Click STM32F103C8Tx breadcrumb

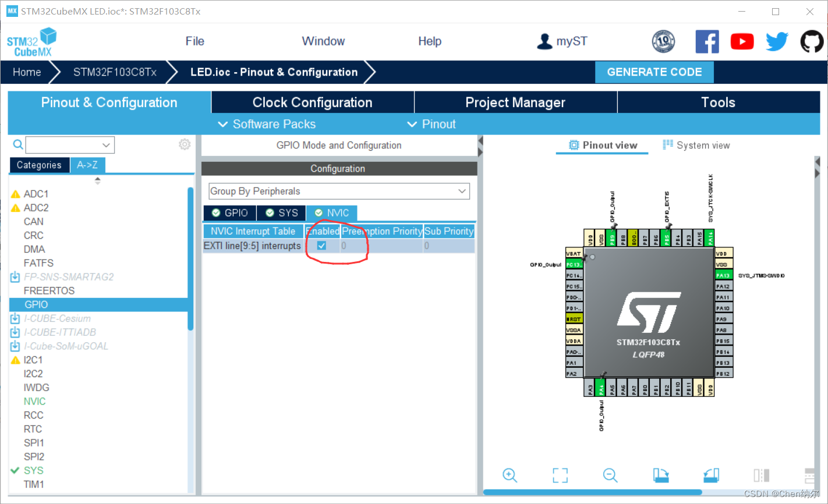115,72
